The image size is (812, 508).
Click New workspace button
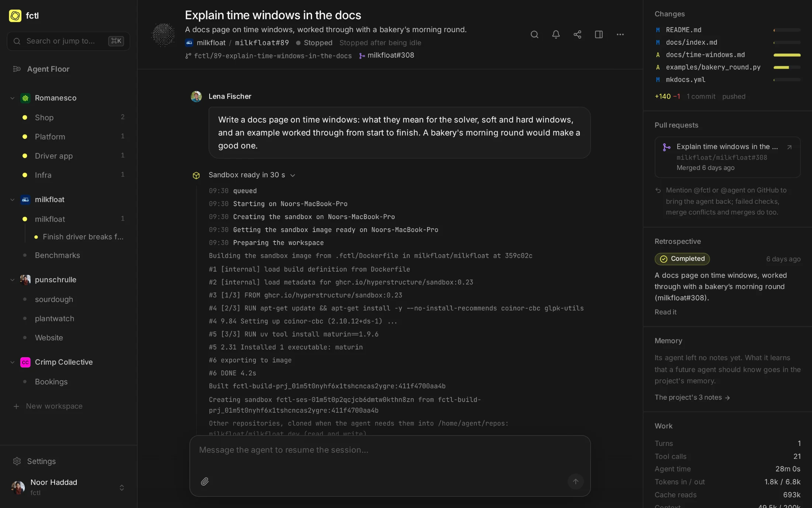[48, 406]
